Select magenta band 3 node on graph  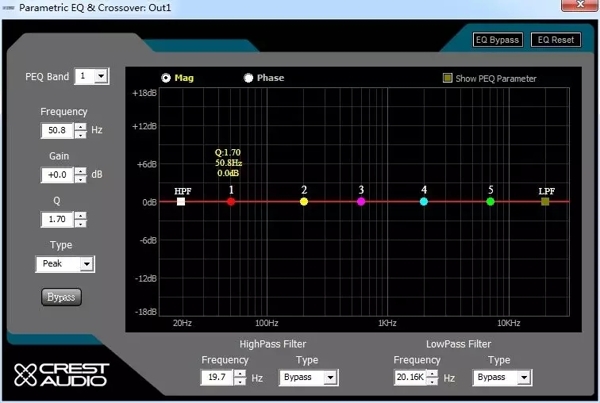click(x=361, y=202)
